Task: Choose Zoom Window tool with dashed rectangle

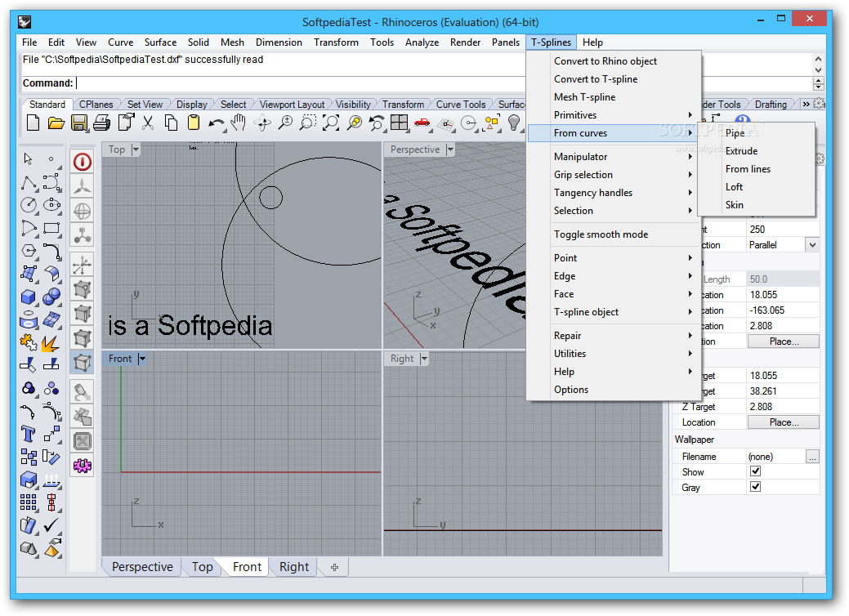Action: 307,123
